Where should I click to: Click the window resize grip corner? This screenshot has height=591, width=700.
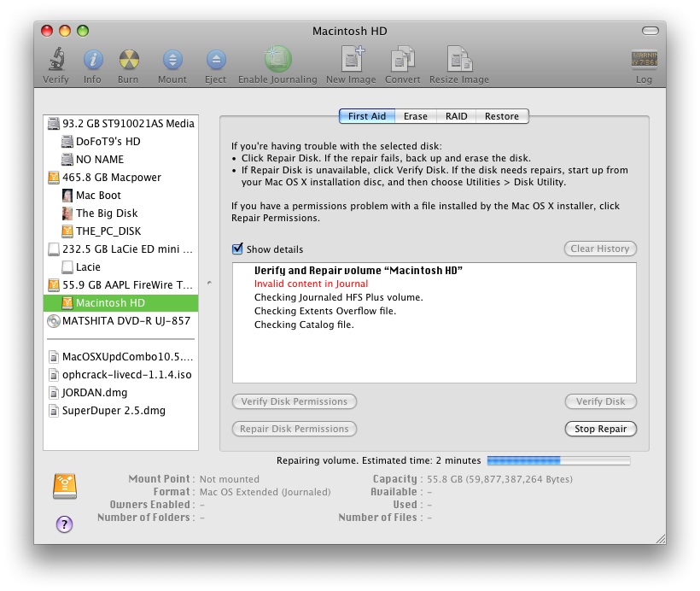coord(660,539)
